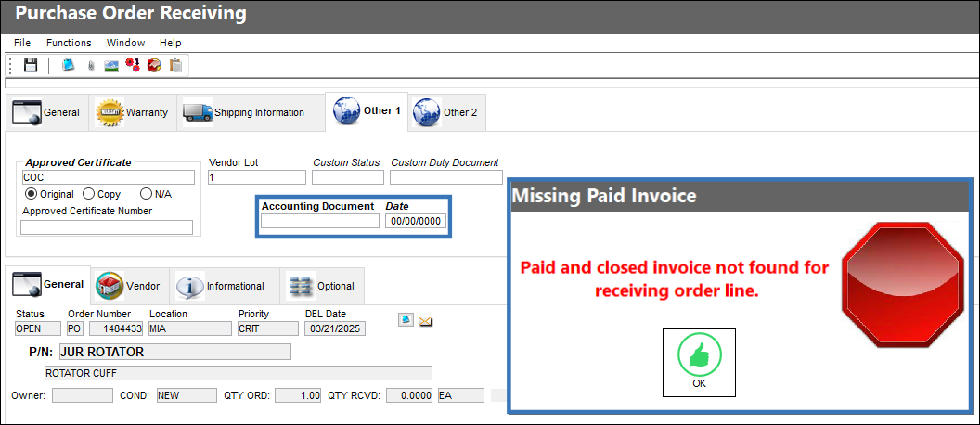Click the 'Paid and closed invoice not found' message
Screen dimensions: 980x425
coord(675,279)
